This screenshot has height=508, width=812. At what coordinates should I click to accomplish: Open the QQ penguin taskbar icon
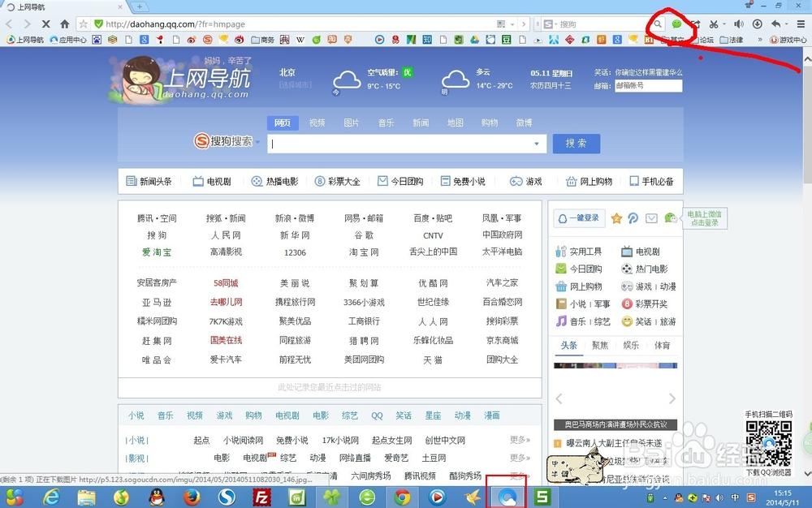coord(157,497)
